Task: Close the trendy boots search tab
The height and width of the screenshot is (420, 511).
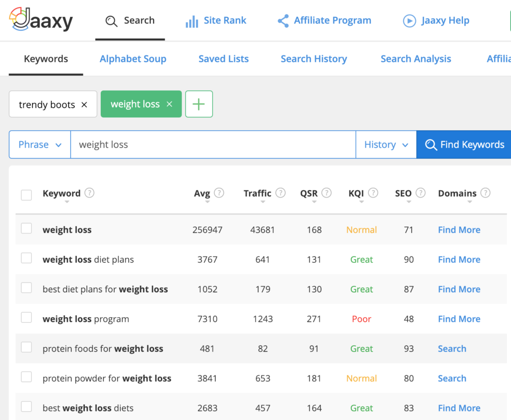Action: click(84, 105)
